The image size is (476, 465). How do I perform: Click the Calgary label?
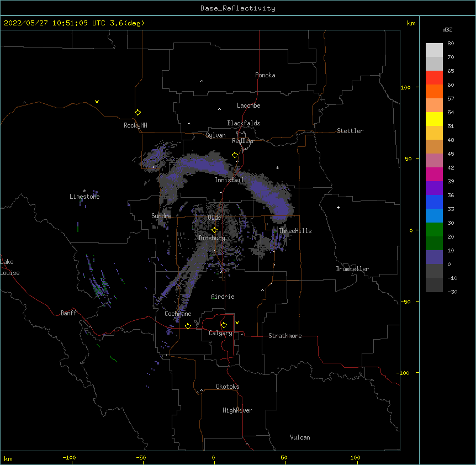220,333
